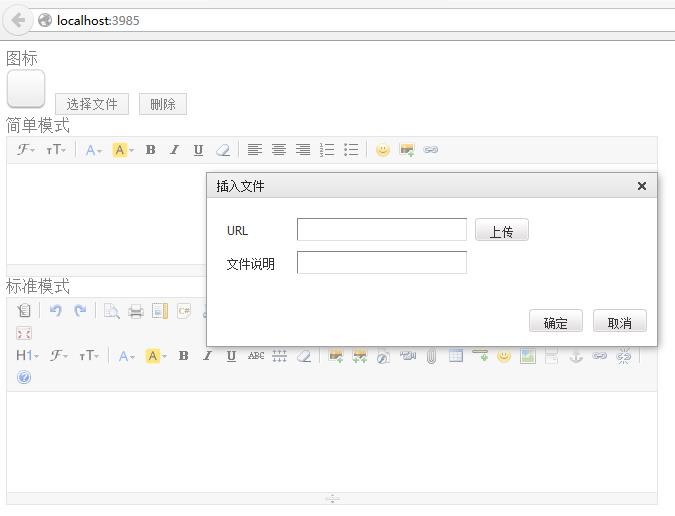Toggle bold in standard editor toolbar
The width and height of the screenshot is (675, 516).
(183, 356)
